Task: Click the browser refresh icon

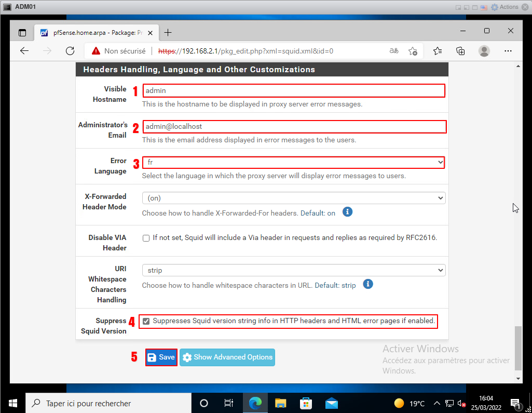Action: click(x=70, y=51)
